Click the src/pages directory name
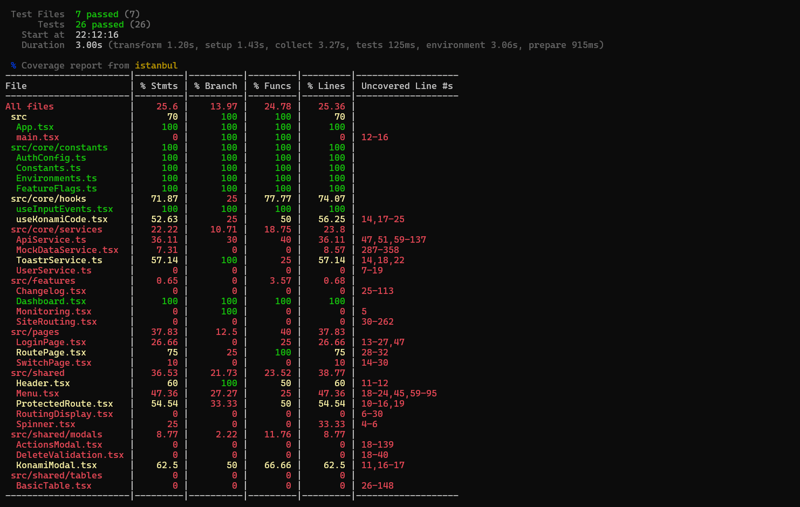The height and width of the screenshot is (507, 800). pyautogui.click(x=35, y=332)
